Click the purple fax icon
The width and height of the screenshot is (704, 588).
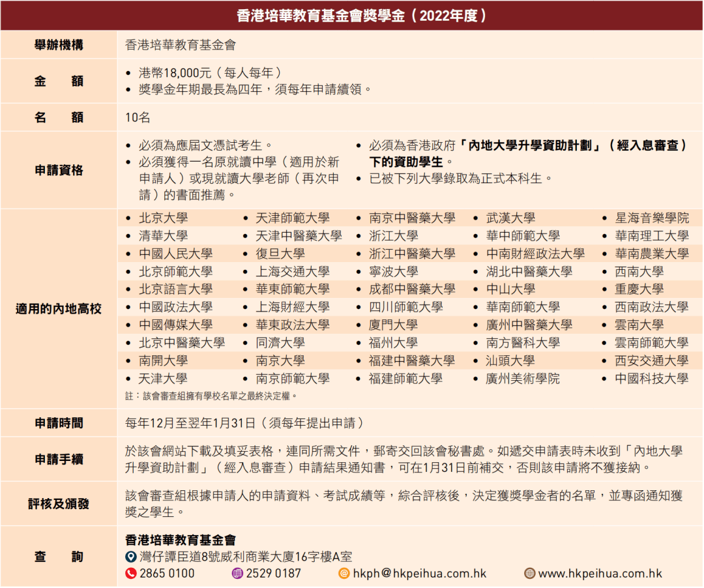[x=237, y=573]
